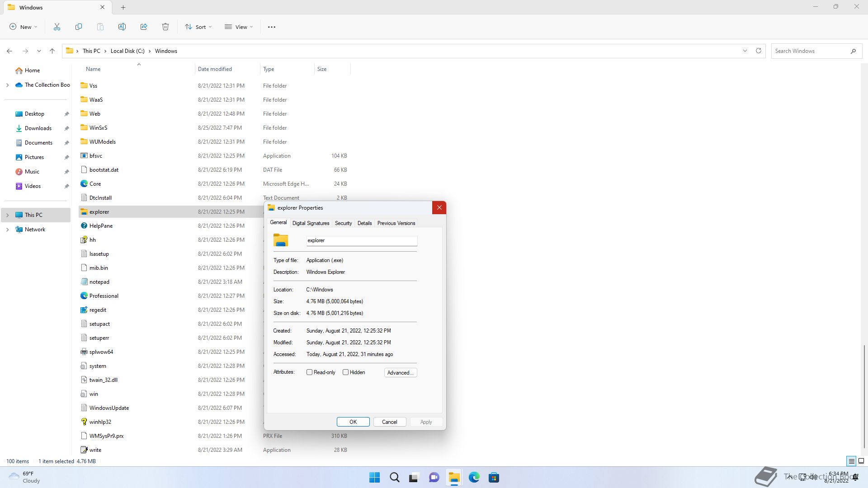Open weather widget showing Cloudy
The height and width of the screenshot is (488, 868).
point(25,477)
